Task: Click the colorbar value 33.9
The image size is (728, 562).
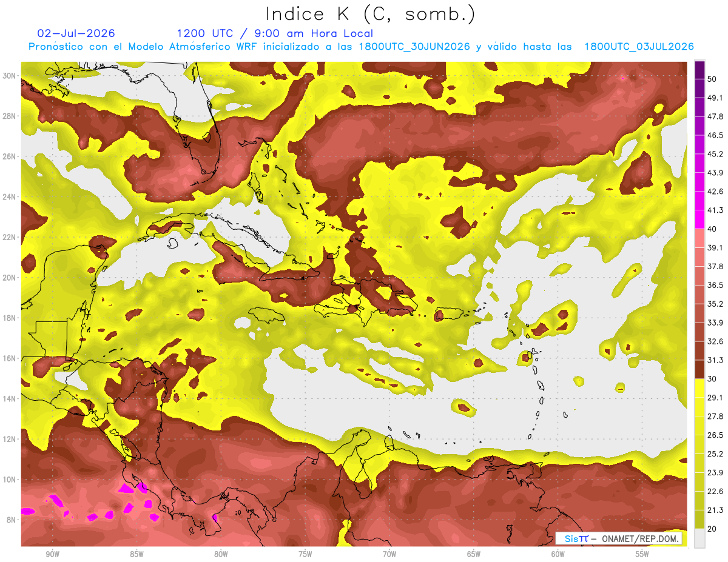Action: click(x=715, y=323)
